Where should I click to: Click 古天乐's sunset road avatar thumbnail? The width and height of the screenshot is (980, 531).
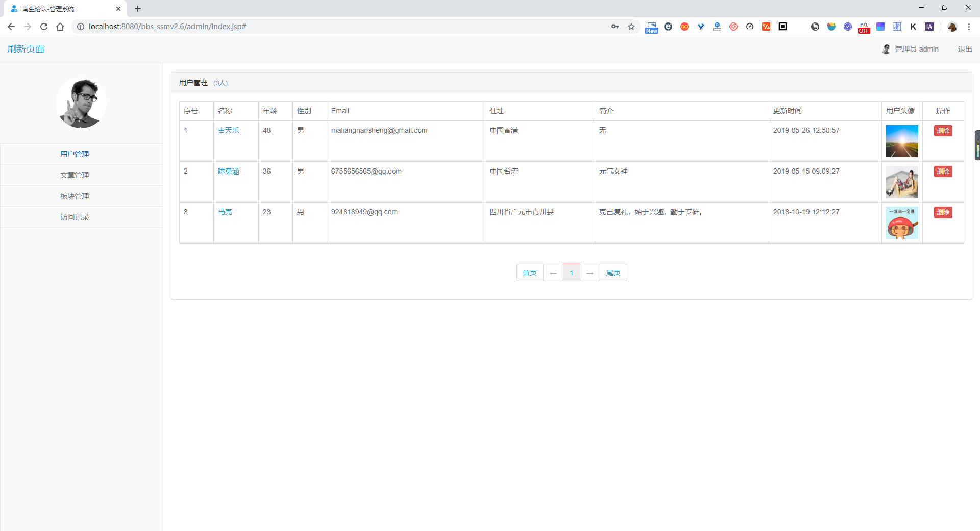pyautogui.click(x=902, y=141)
